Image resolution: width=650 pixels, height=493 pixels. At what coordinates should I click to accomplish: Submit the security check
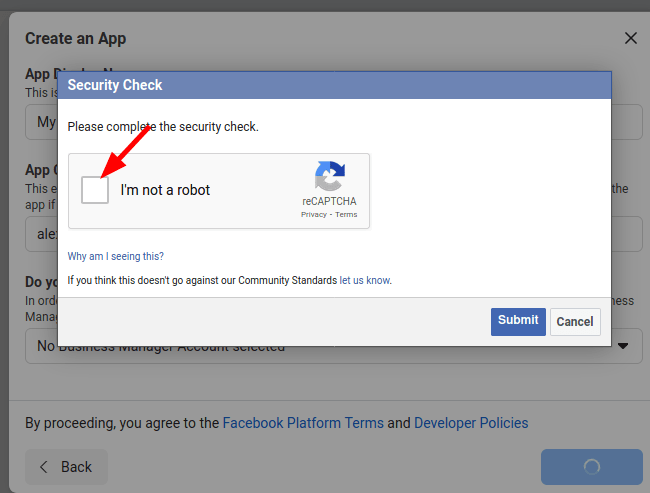(x=518, y=322)
